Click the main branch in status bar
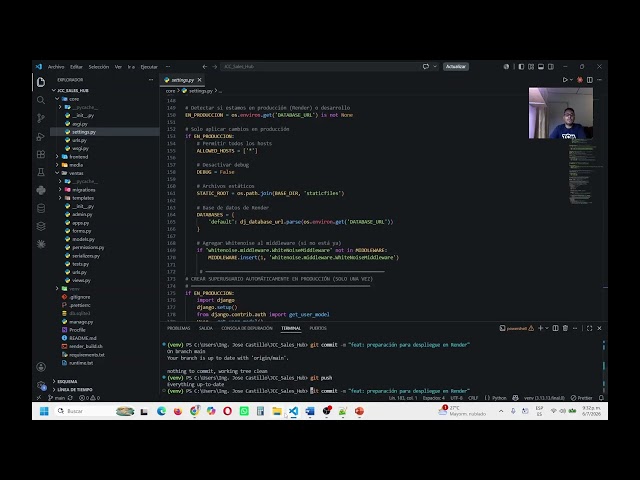This screenshot has width=640, height=480. coord(56,398)
